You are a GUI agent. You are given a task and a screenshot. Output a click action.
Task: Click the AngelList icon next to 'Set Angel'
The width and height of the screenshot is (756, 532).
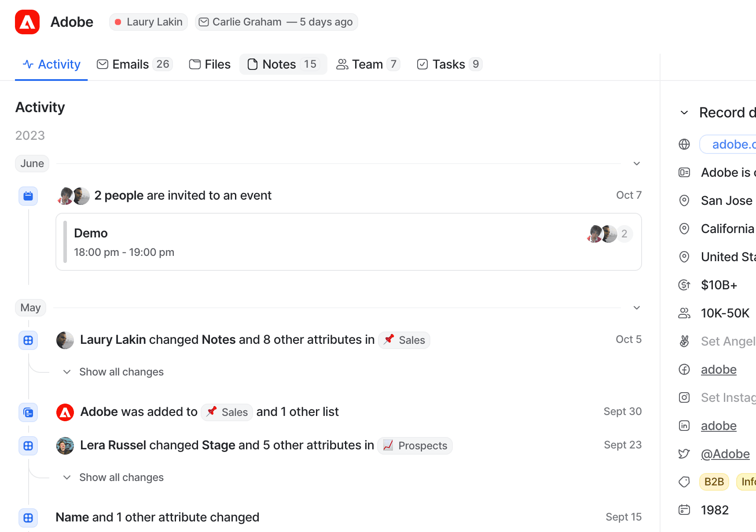tap(684, 341)
